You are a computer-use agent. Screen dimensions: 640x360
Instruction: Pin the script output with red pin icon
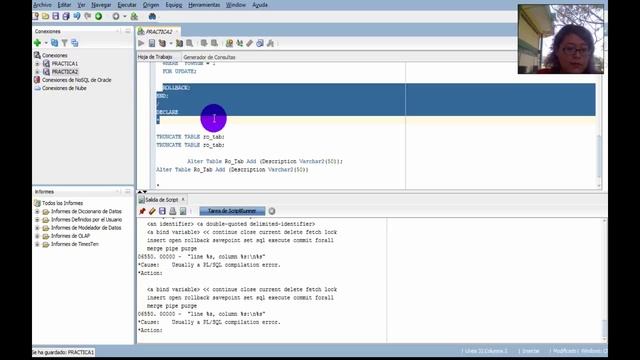pyautogui.click(x=142, y=211)
